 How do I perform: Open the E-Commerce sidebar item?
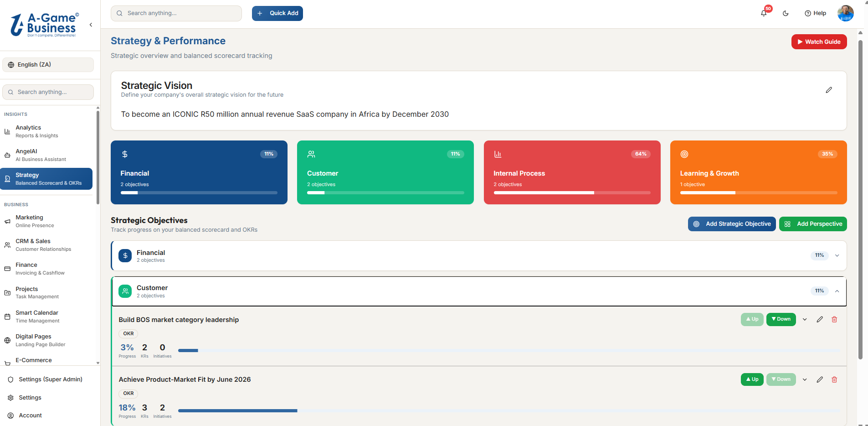[46, 360]
